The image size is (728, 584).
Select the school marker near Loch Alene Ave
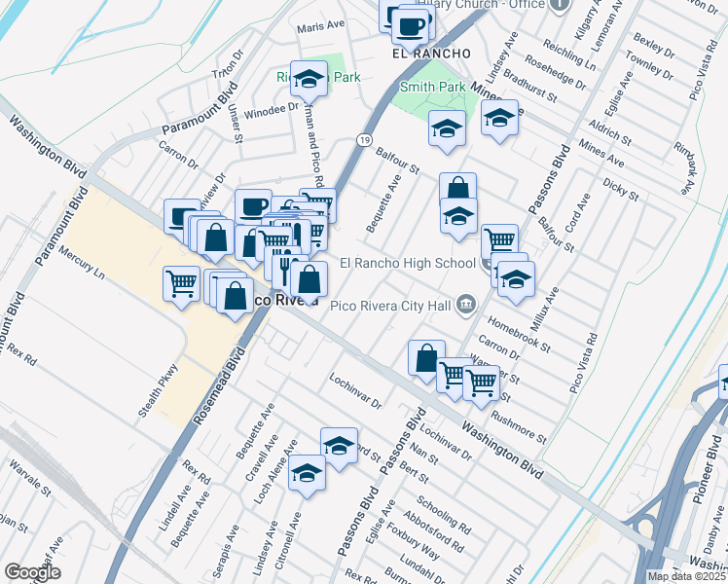pos(307,474)
